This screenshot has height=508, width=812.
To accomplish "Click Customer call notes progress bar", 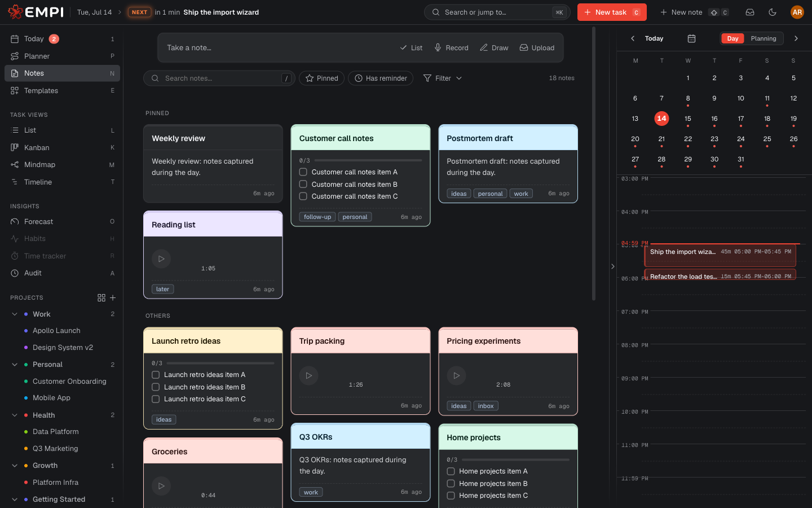I will pyautogui.click(x=368, y=160).
